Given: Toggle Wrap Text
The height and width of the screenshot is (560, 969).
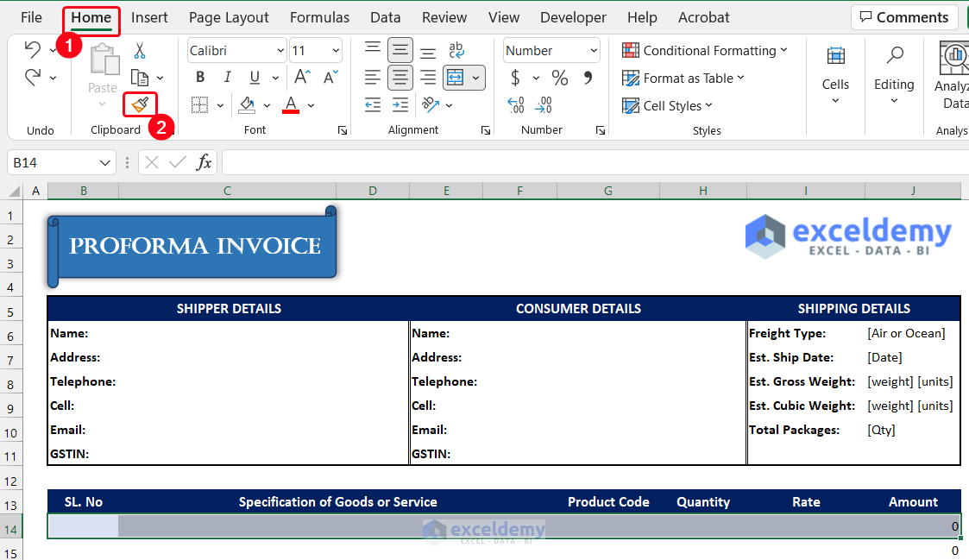Looking at the screenshot, I should click(456, 51).
